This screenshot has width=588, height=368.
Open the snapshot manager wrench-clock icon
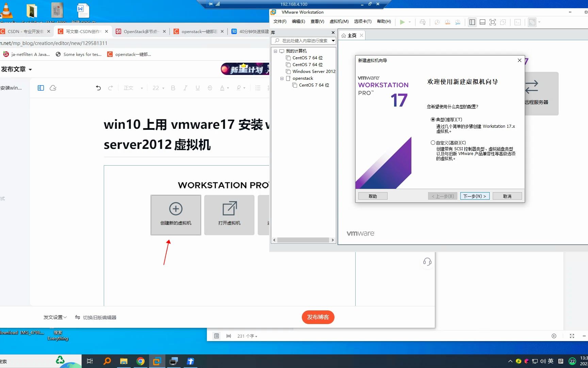[x=458, y=22]
